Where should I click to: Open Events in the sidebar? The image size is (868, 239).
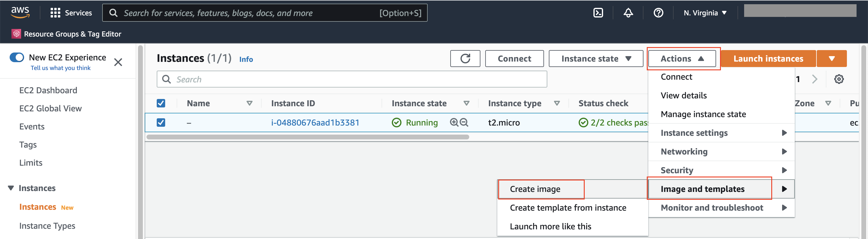[x=32, y=126]
